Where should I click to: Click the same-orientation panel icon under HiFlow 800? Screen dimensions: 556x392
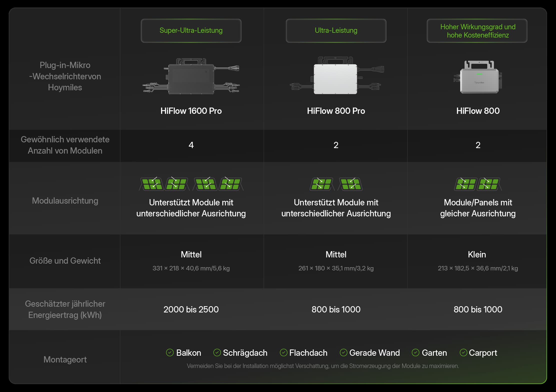478,184
